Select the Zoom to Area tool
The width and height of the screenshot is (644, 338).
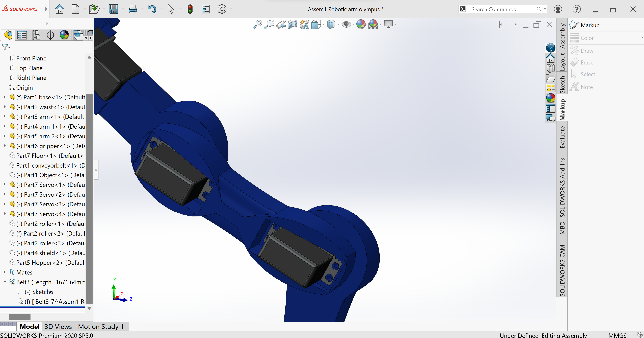(x=269, y=24)
